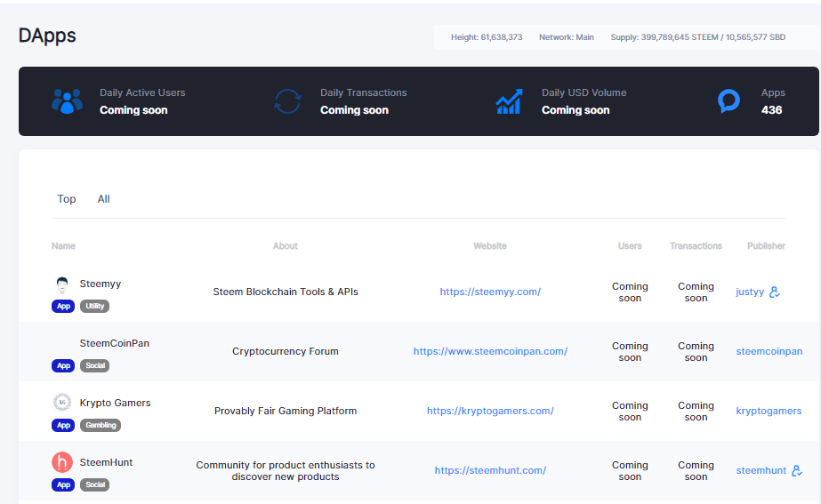Viewport: 821px width, 504px height.
Task: Open the steemcoinpan.com website link
Action: [x=490, y=351]
